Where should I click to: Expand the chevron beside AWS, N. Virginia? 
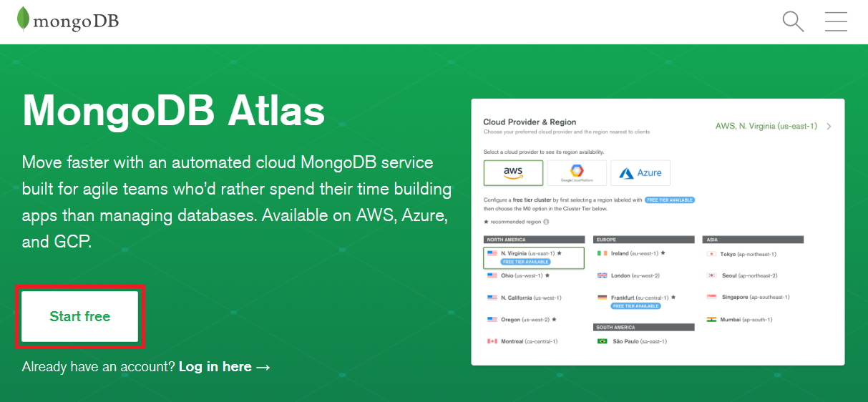coord(829,127)
